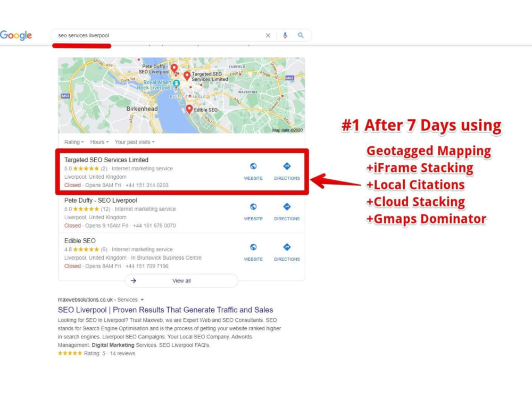This screenshot has width=532, height=399.
Task: Click the Google logo
Action: point(16,35)
